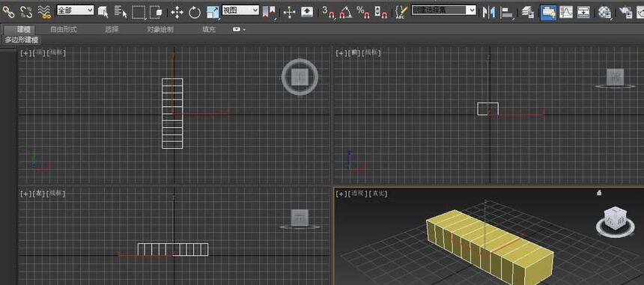This screenshot has width=644, height=285.
Task: Pick the Rectangular Selection Region tool
Action: (139, 12)
